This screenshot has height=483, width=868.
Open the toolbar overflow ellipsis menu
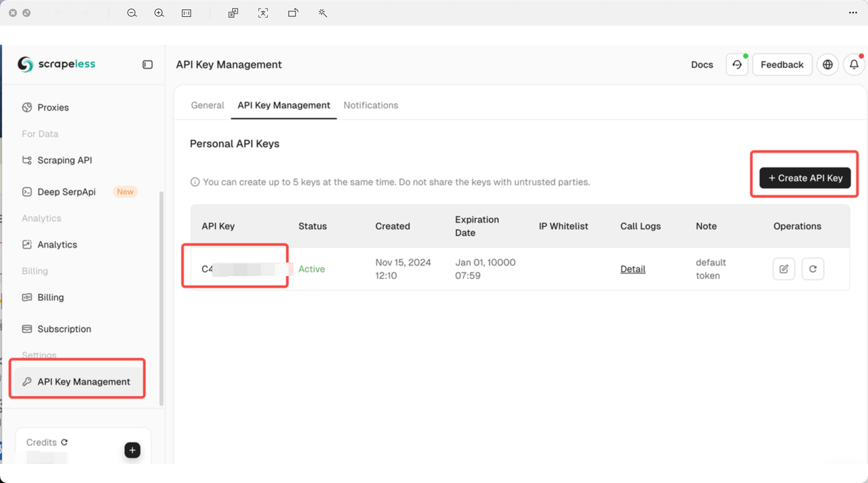(x=853, y=13)
